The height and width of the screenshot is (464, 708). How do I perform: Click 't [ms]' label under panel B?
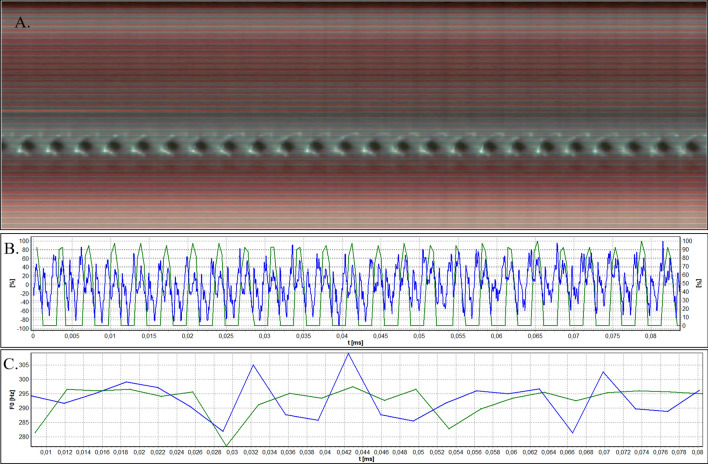355,343
